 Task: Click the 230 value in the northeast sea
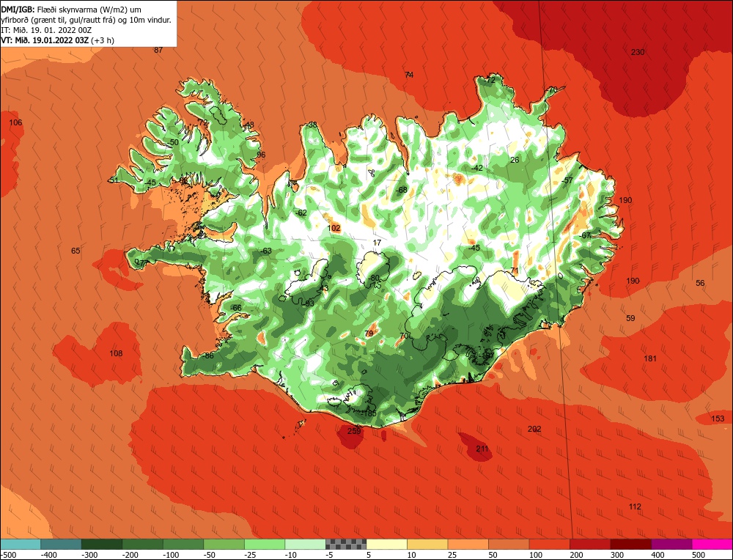[638, 52]
